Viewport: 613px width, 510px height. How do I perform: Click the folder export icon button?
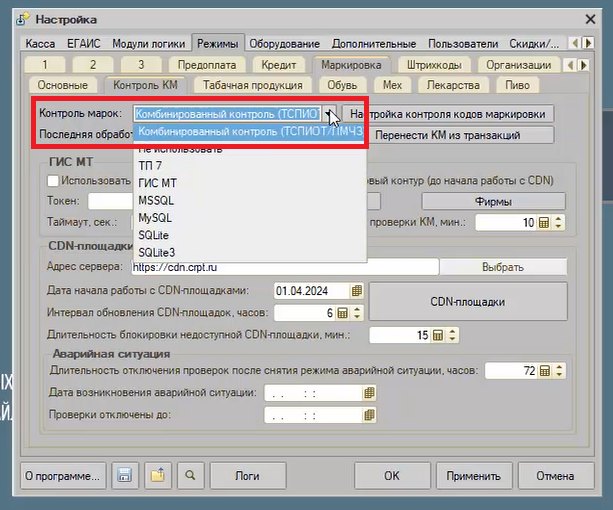[x=158, y=475]
